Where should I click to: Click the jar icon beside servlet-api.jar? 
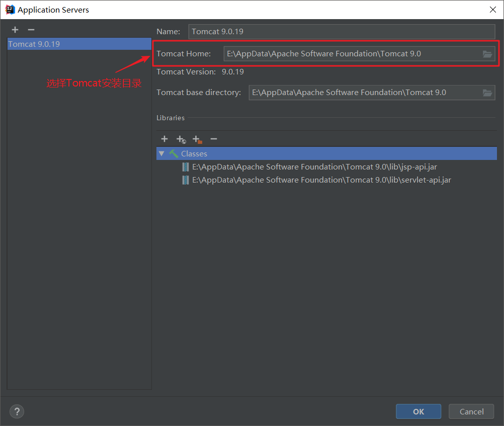point(186,180)
